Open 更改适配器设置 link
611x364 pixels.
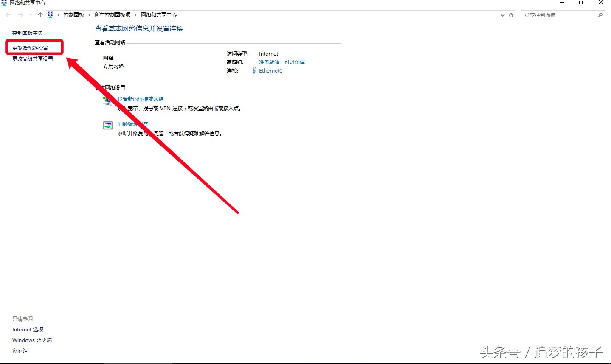click(30, 48)
